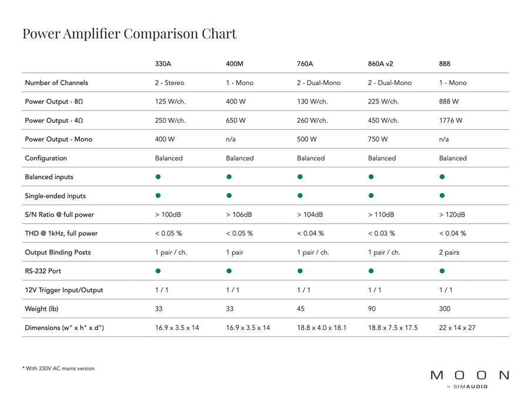Click the Power Amplifier Comparison Chart title
The width and height of the screenshot is (532, 411).
129,33
